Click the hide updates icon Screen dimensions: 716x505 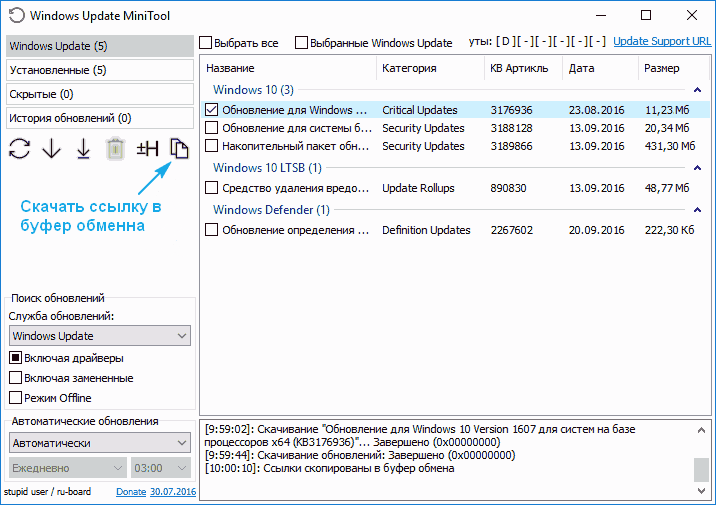coord(148,149)
